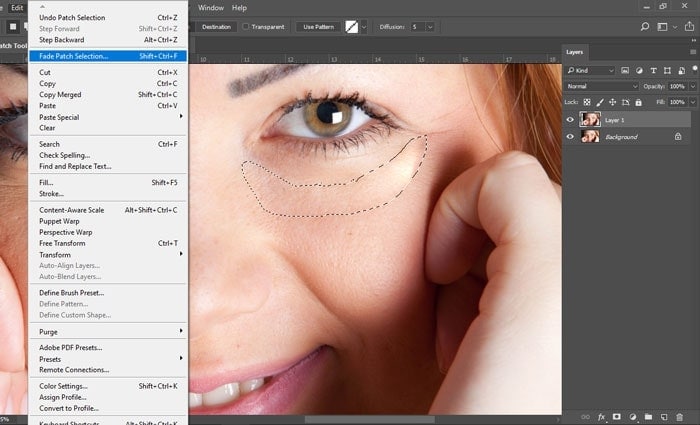Expand the Purge submenu
Viewport: 700px width, 425px height.
[x=107, y=332]
